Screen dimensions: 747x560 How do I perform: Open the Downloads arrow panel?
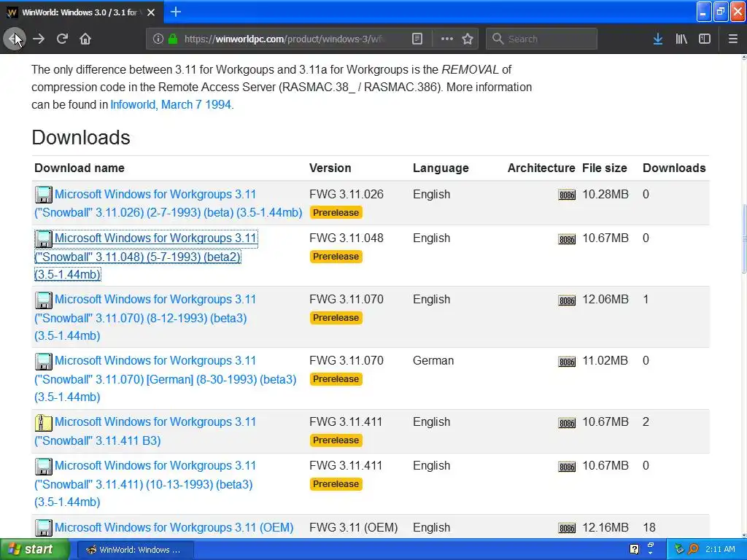point(657,39)
